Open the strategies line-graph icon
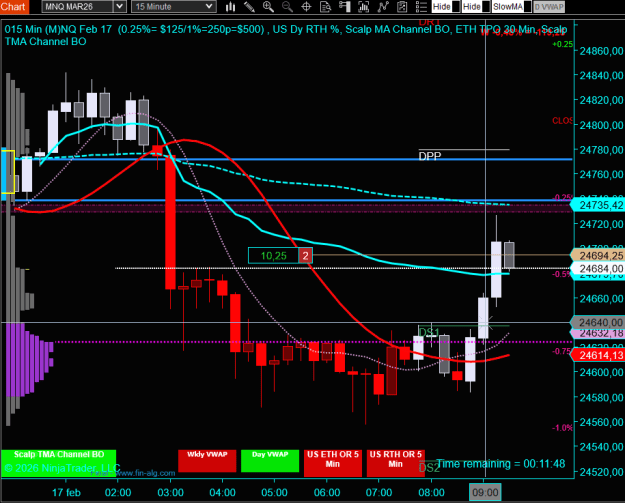The image size is (625, 503). pyautogui.click(x=383, y=6)
